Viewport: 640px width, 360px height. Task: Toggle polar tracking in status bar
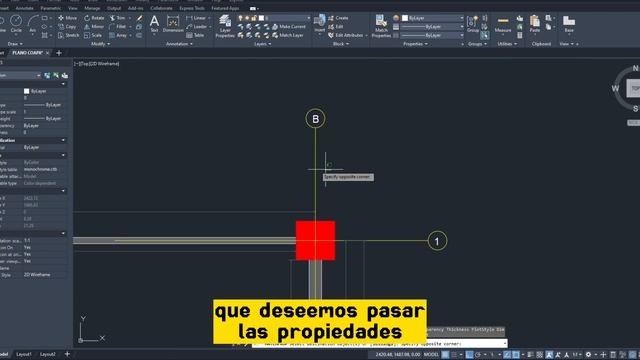coord(478,355)
